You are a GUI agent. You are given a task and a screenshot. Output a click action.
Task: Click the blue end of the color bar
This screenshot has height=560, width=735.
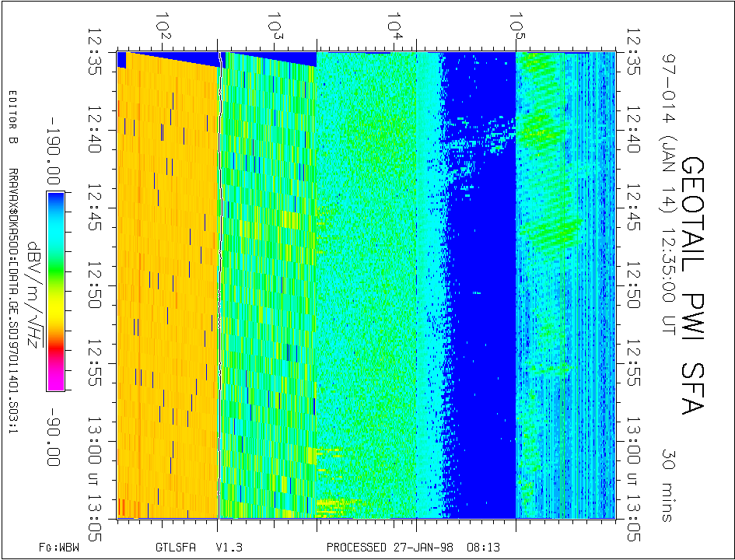tap(55, 201)
